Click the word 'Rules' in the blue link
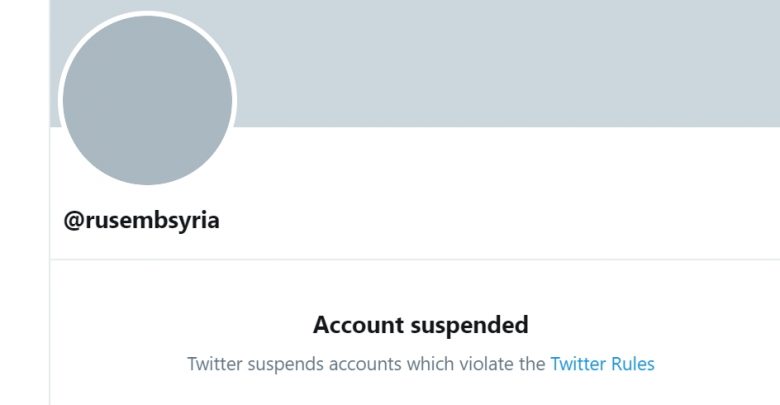The width and height of the screenshot is (780, 405). 632,364
